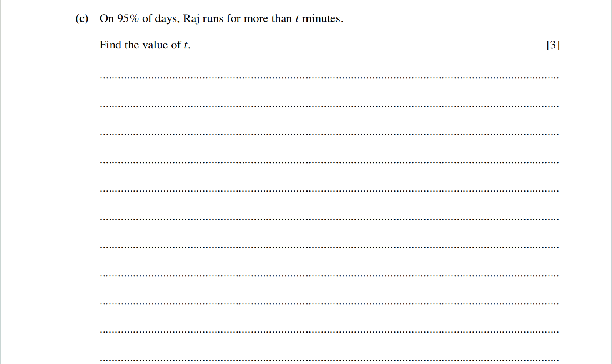Click the word 'runs' in the question
Screen dimensions: 612x364
(213, 18)
